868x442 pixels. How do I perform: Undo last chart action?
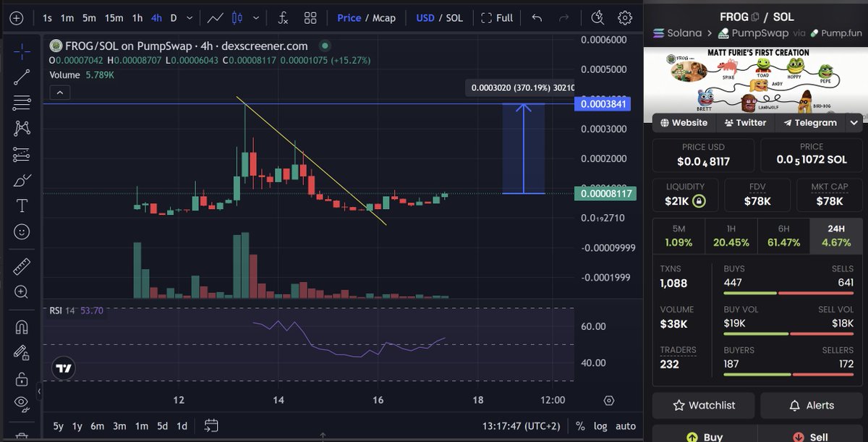[x=537, y=18]
